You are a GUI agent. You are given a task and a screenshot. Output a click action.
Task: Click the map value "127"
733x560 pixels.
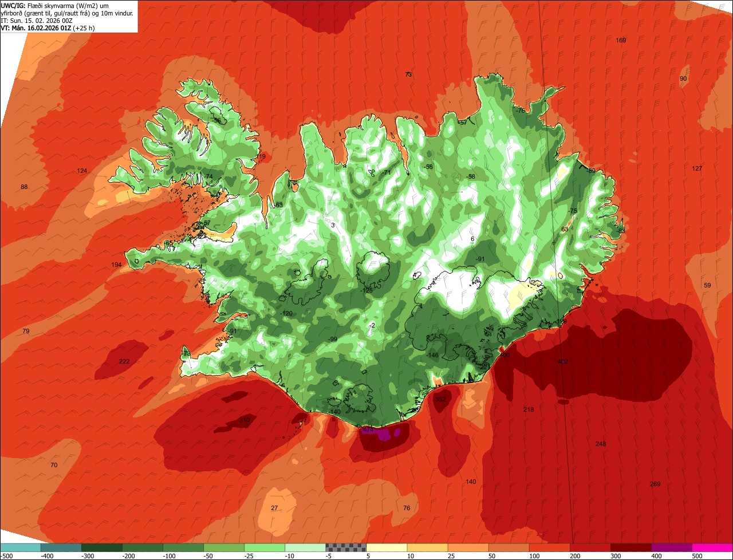coord(697,168)
